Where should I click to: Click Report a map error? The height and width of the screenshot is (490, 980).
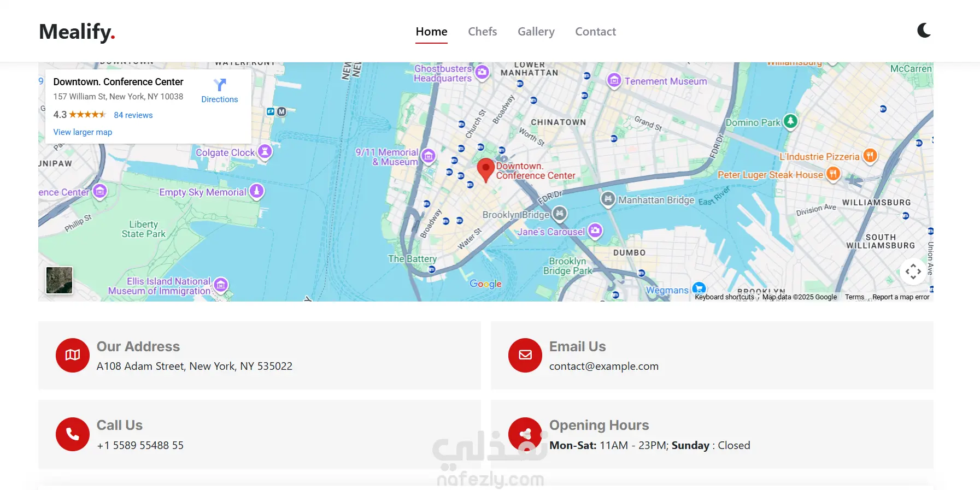901,297
